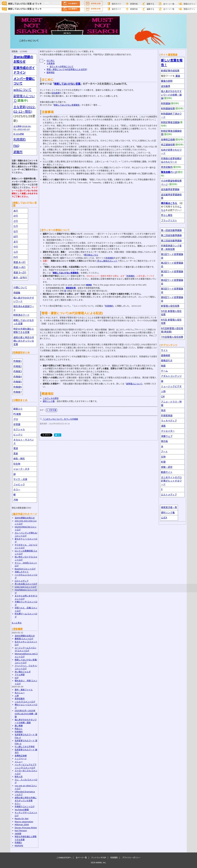The width and height of the screenshot is (197, 868).
Task: Open PC被害 category
Action: tap(17, 414)
